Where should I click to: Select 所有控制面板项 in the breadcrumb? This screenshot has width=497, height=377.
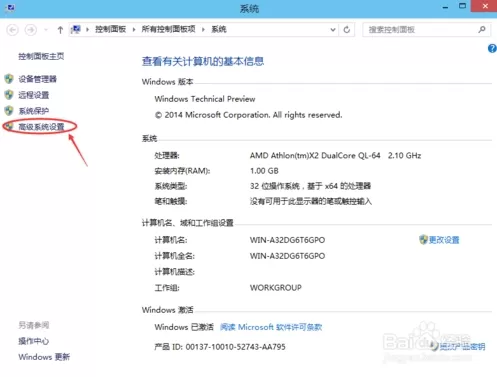tap(168, 29)
